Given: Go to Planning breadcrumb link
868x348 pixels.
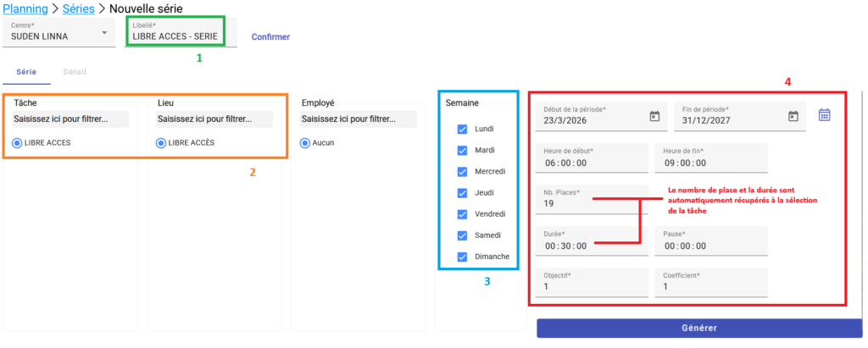Looking at the screenshot, I should [x=24, y=8].
